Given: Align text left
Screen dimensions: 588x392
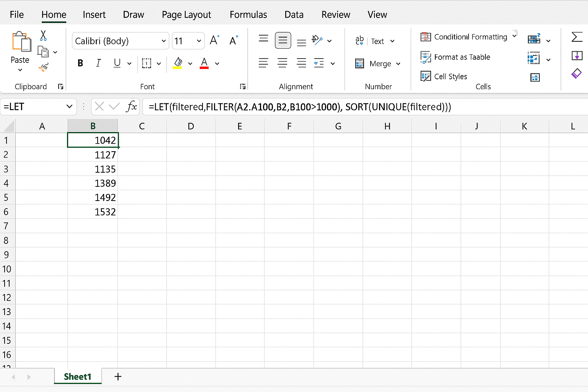Looking at the screenshot, I should (x=263, y=63).
